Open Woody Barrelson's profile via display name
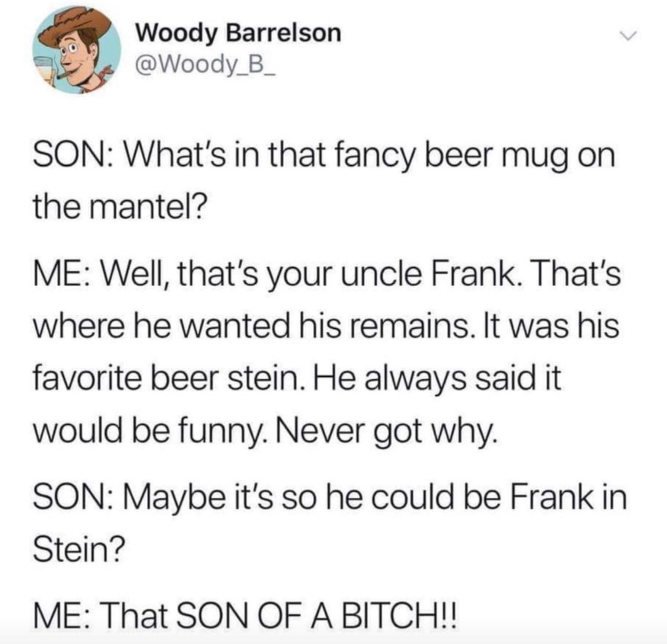 pos(238,33)
